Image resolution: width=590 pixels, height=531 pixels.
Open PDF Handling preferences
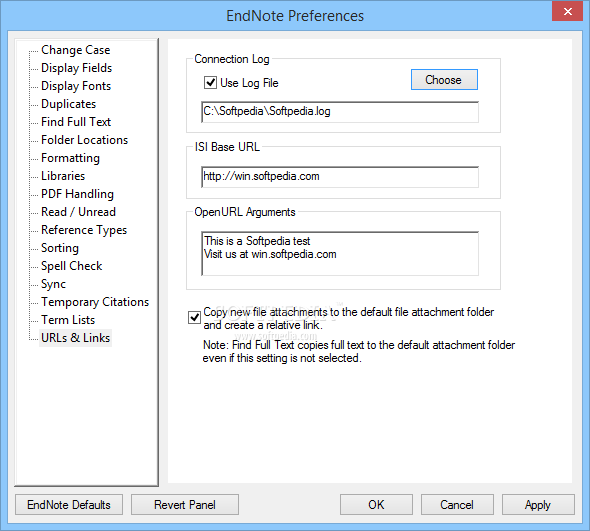click(78, 194)
